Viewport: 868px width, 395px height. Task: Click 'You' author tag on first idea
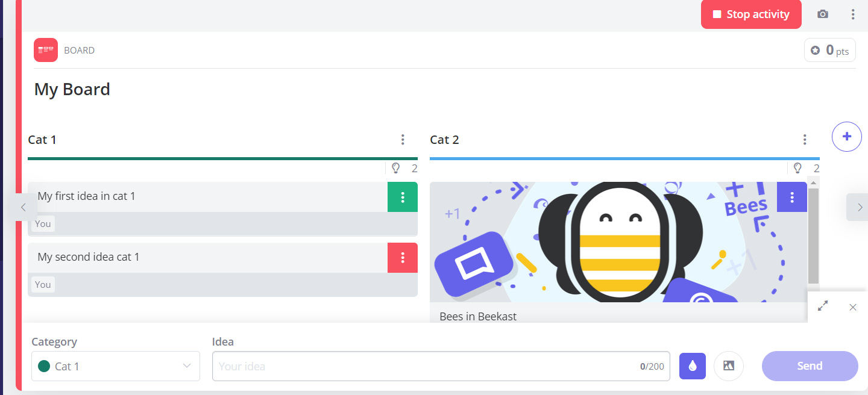tap(43, 224)
